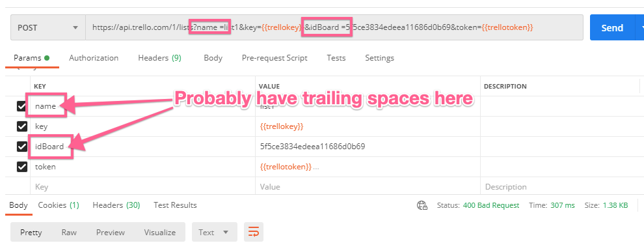The height and width of the screenshot is (243, 644).
Task: Click the 400 Bad Request status
Action: click(x=490, y=205)
